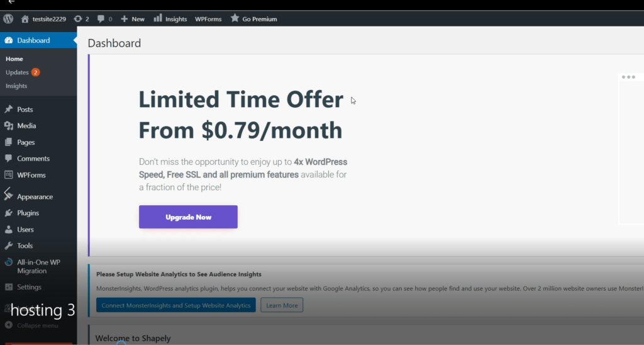Click the updates refresh icon showing 2
The image size is (644, 345).
77,19
